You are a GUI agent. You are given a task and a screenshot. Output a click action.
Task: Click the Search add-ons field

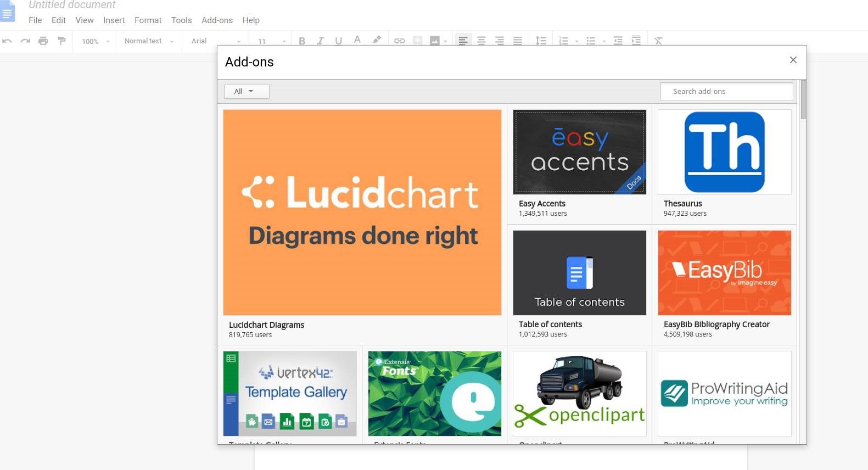pos(726,91)
